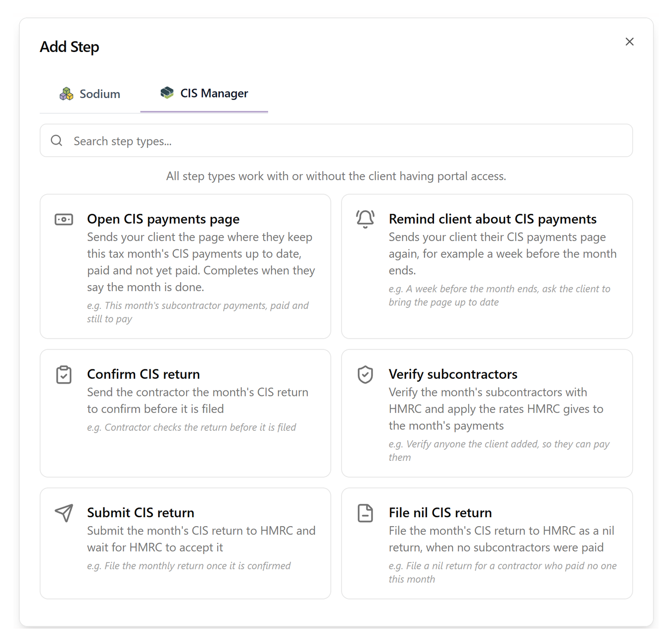The image size is (672, 642).
Task: Click the magnifier icon in the search box
Action: pyautogui.click(x=57, y=141)
